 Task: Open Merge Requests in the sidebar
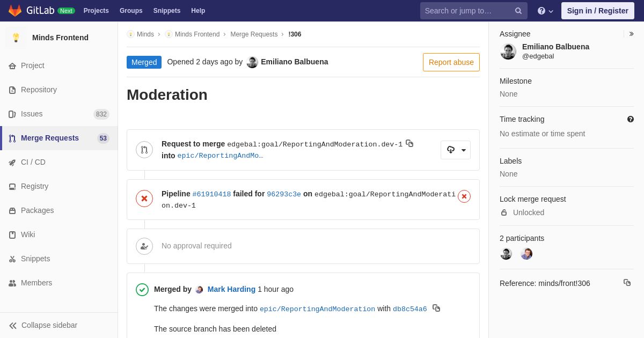[x=59, y=138]
